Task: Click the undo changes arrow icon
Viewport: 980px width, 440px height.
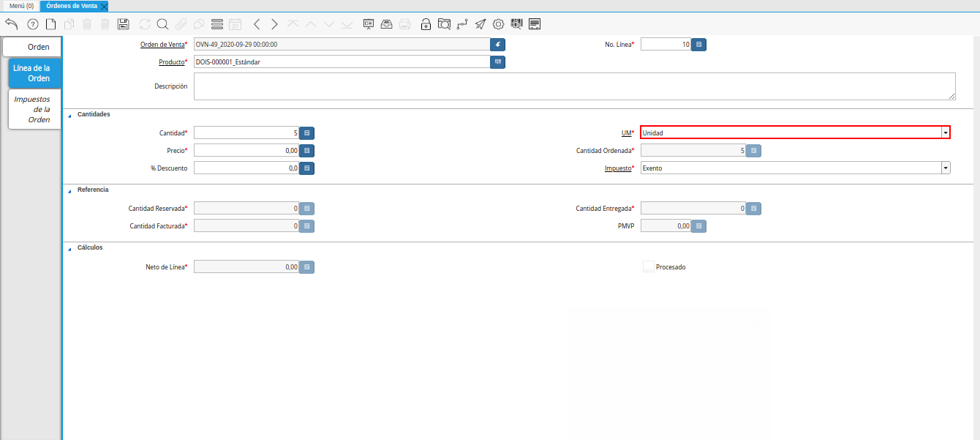Action: [x=11, y=24]
